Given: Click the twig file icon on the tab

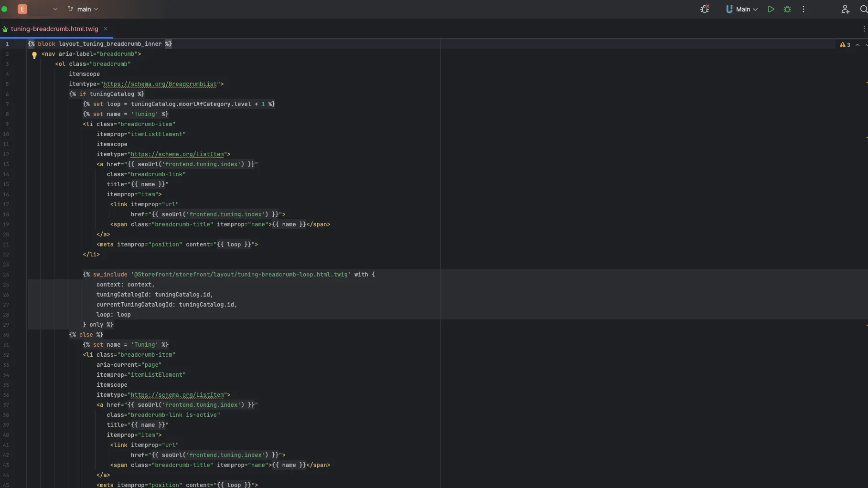Looking at the screenshot, I should [5, 29].
